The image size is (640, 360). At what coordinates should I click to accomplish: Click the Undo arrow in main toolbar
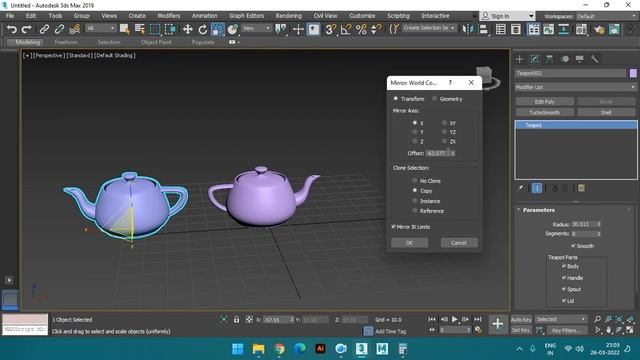pyautogui.click(x=12, y=29)
